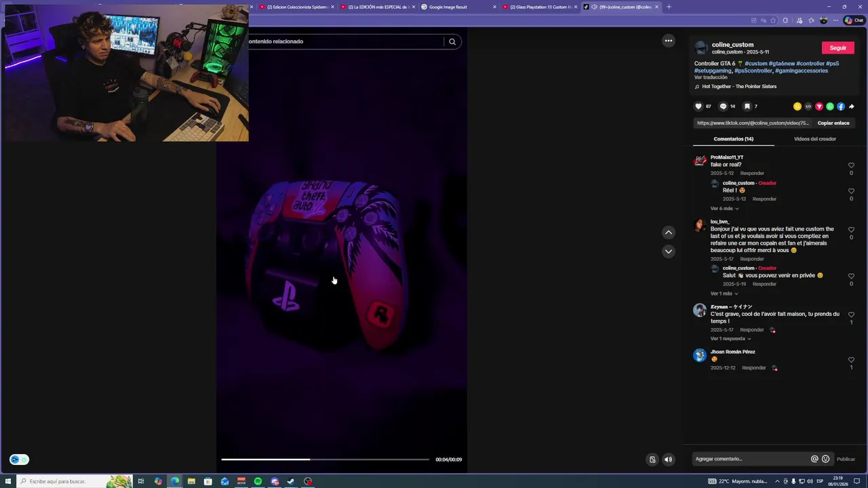This screenshot has width=868, height=488.
Task: Expand 'Ver 1 más' replies
Action: coord(724,293)
